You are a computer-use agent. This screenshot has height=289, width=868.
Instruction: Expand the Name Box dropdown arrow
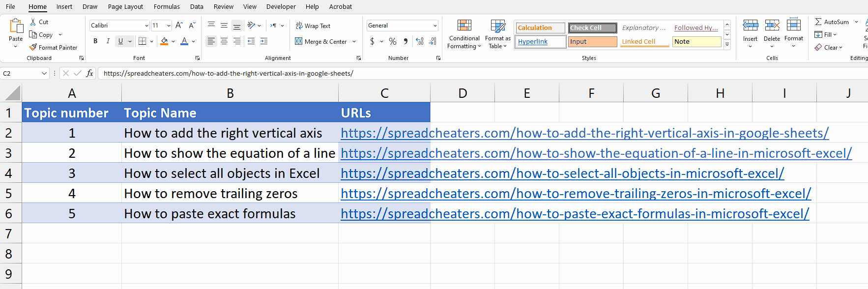(44, 73)
